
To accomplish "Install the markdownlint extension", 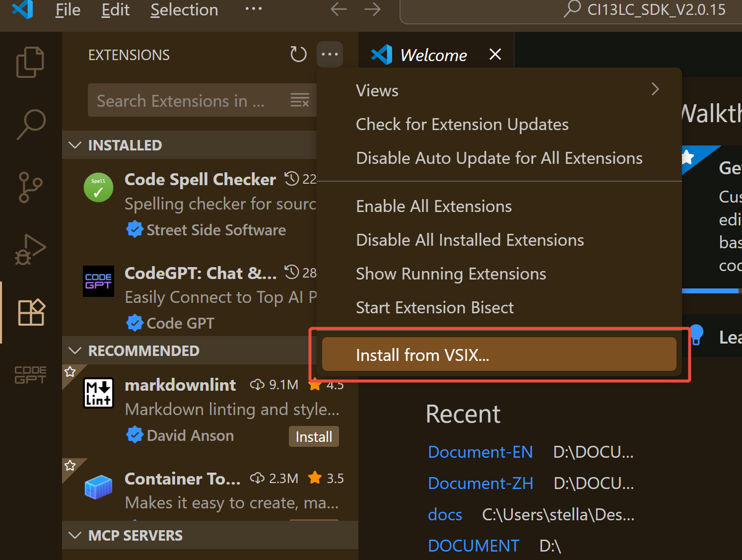I will [x=314, y=436].
